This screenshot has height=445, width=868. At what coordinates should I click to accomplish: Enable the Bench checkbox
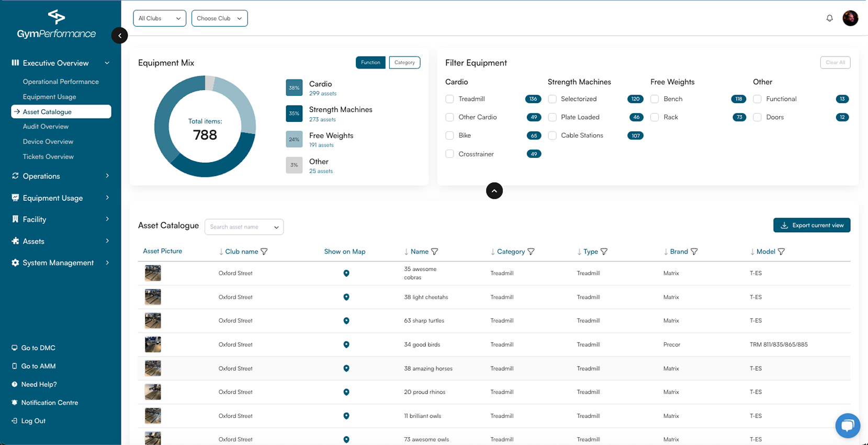(x=655, y=99)
